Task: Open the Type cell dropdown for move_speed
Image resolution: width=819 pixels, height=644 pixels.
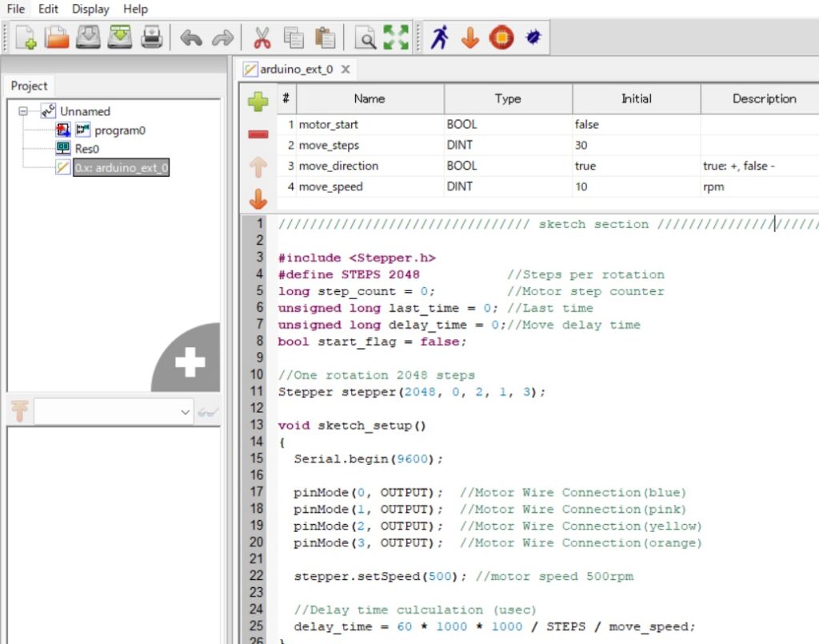Action: tap(508, 186)
